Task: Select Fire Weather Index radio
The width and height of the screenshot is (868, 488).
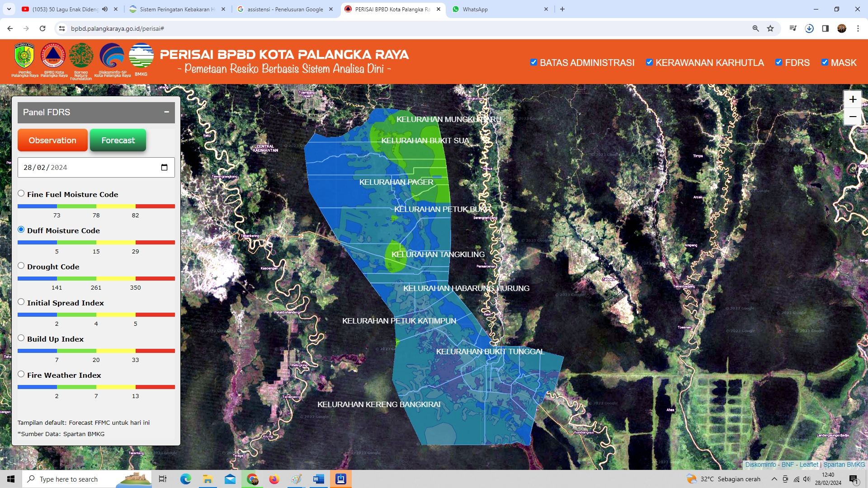Action: 21,374
